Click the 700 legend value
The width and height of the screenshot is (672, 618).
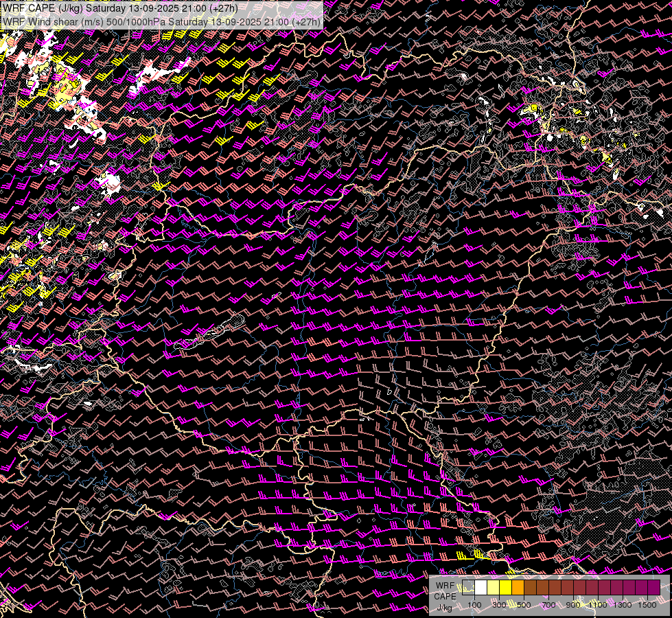coord(548,605)
